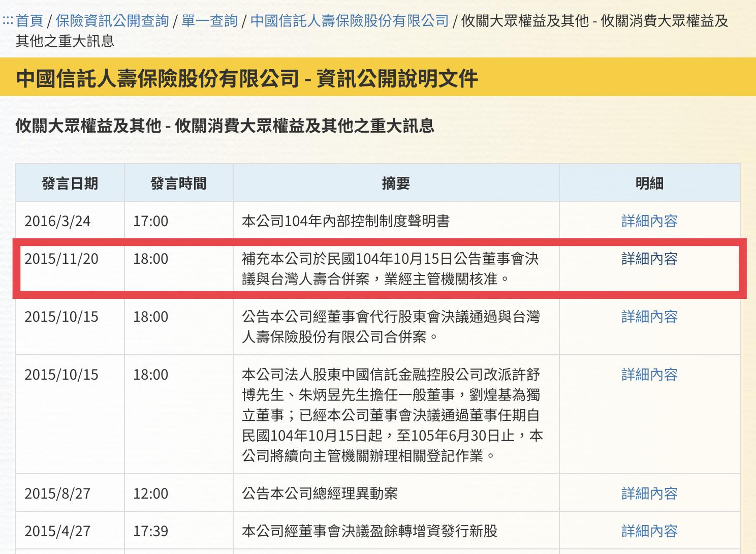The height and width of the screenshot is (554, 756).
Task: Click summary 本公司法人股東中國信託金融控股公司
Action: coord(392,415)
